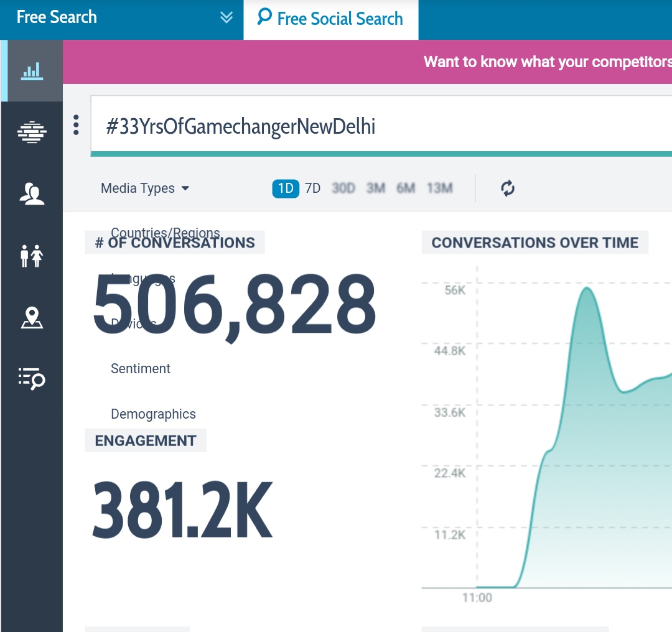Choose Sentiment filter option
The image size is (672, 632).
click(141, 368)
